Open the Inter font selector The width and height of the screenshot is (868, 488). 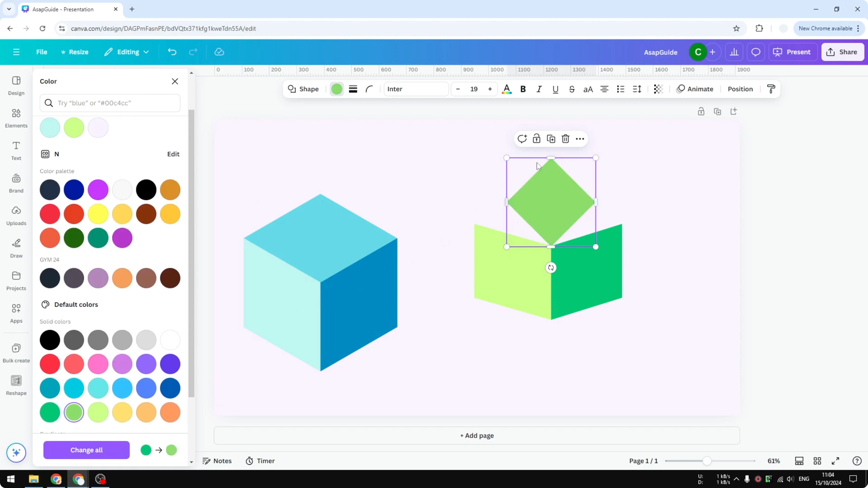pyautogui.click(x=416, y=89)
